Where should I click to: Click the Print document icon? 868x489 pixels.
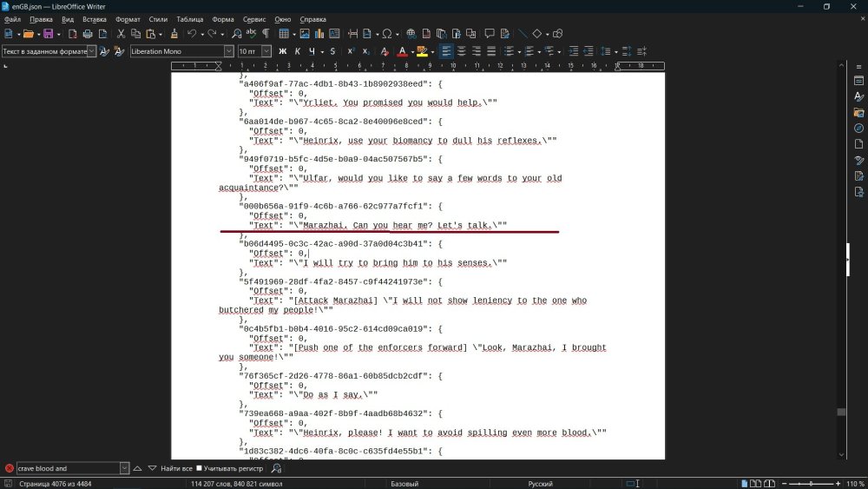coord(87,34)
